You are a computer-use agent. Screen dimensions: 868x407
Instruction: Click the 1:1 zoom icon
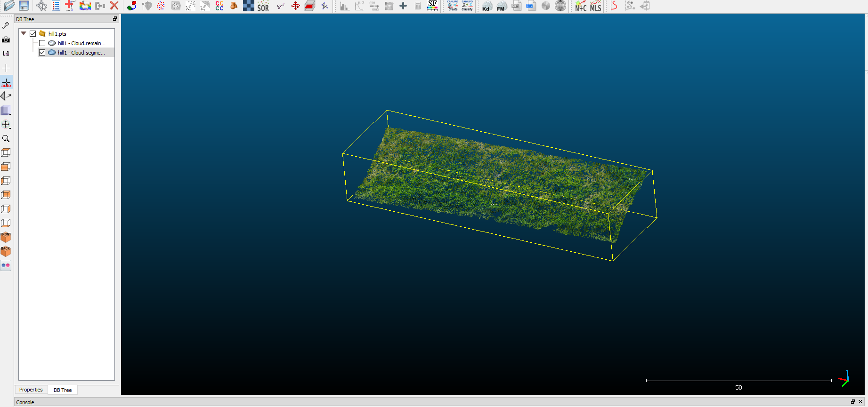coord(6,54)
